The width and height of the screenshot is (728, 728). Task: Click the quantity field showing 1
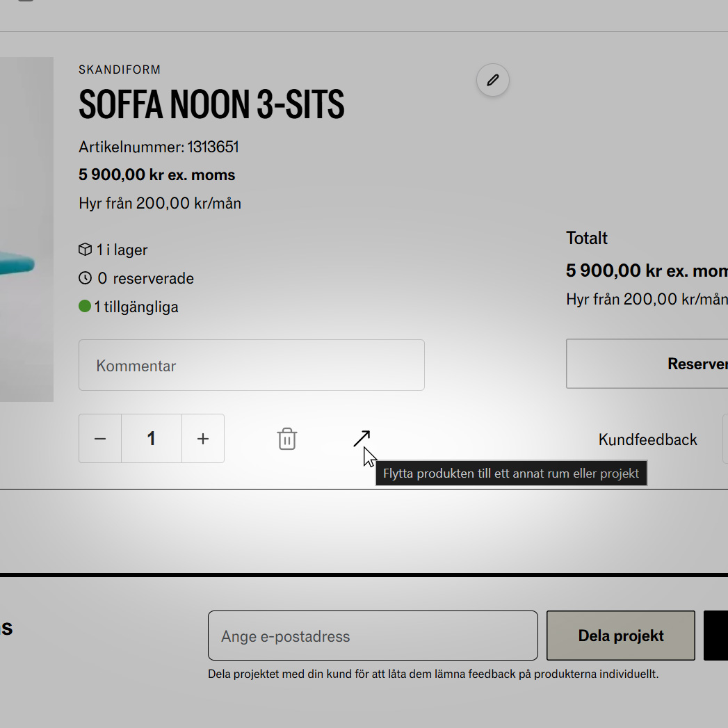point(152,439)
